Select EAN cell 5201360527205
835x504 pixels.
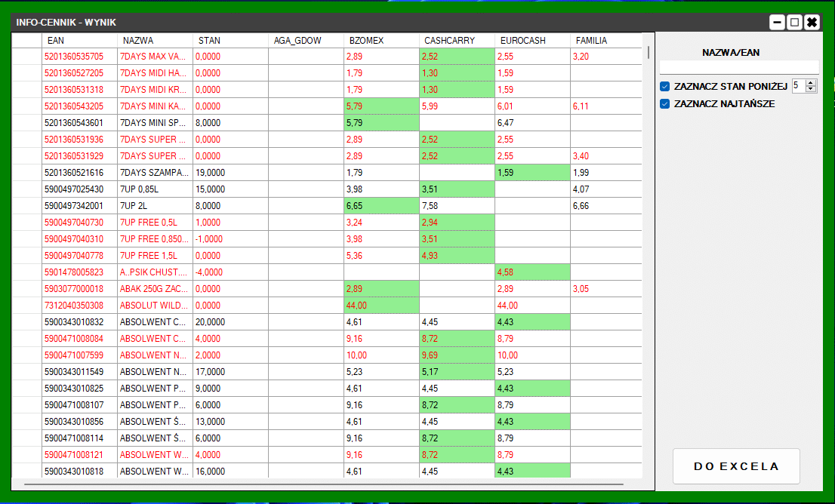[79, 73]
